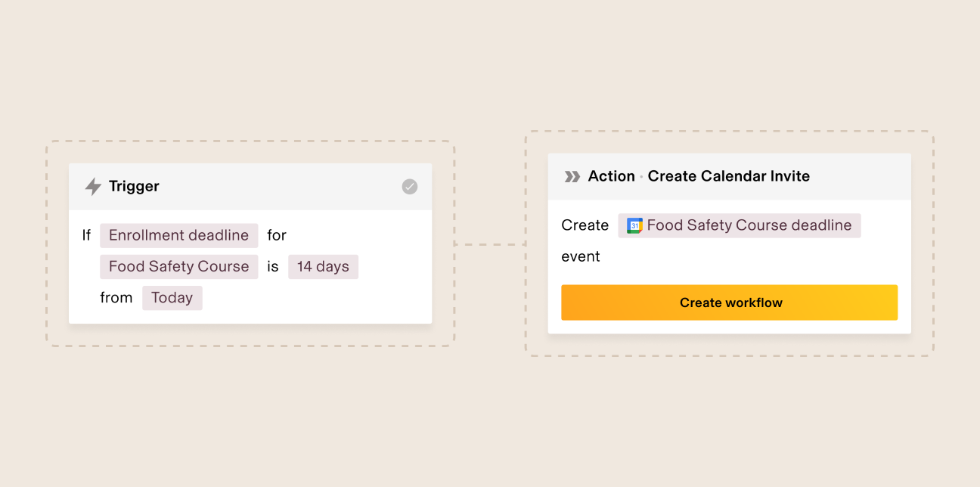The height and width of the screenshot is (487, 980).
Task: Click the lightning bolt Trigger icon
Action: (93, 187)
